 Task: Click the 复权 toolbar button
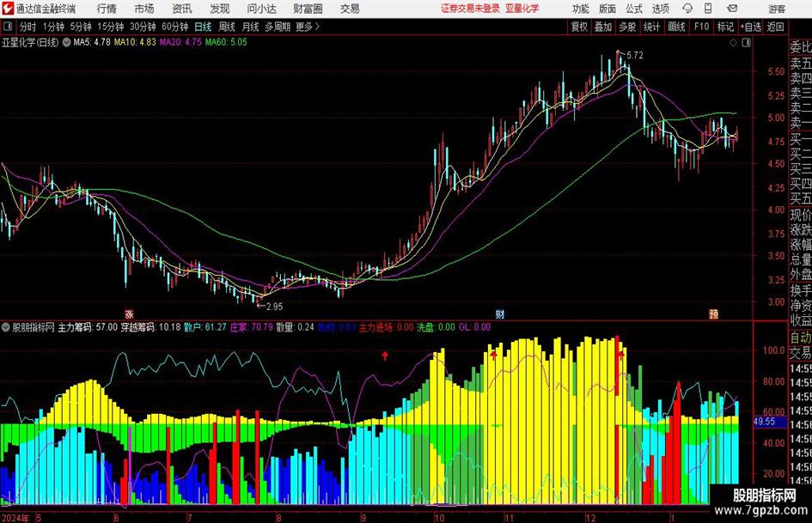click(579, 27)
